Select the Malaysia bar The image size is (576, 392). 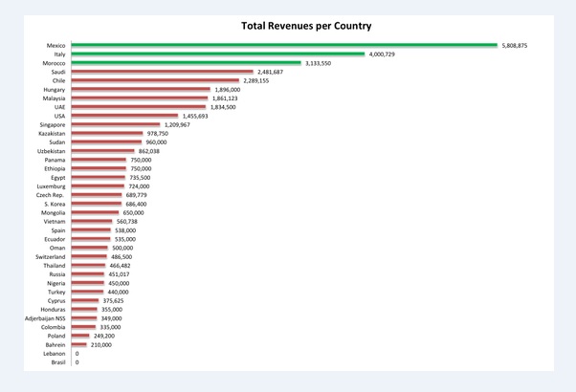tap(140, 98)
